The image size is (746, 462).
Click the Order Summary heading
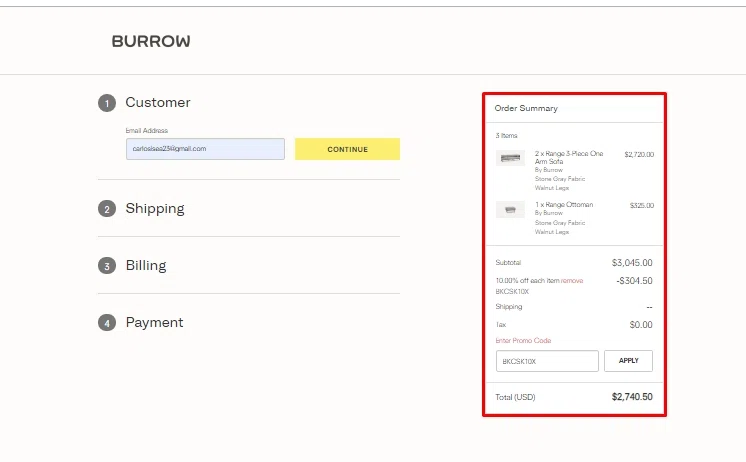tap(526, 108)
